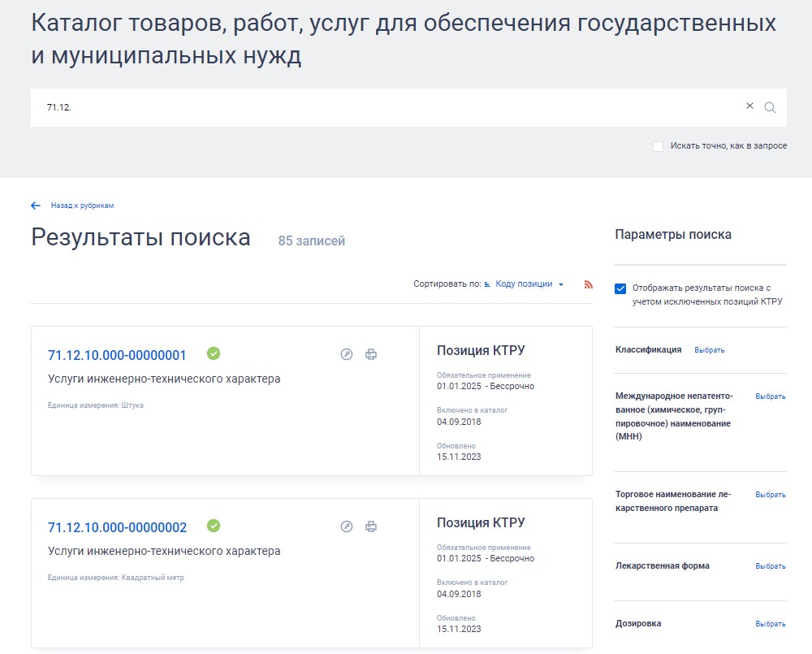Image resolution: width=812 pixels, height=654 pixels.
Task: Open position 71.12.10.000-00000001
Action: coord(117,354)
